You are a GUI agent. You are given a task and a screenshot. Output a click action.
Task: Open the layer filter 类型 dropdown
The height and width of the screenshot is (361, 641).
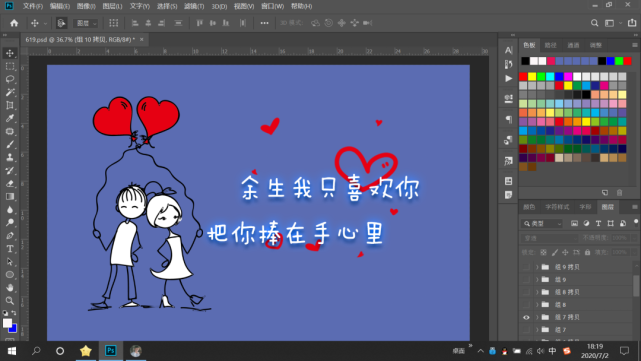point(542,224)
